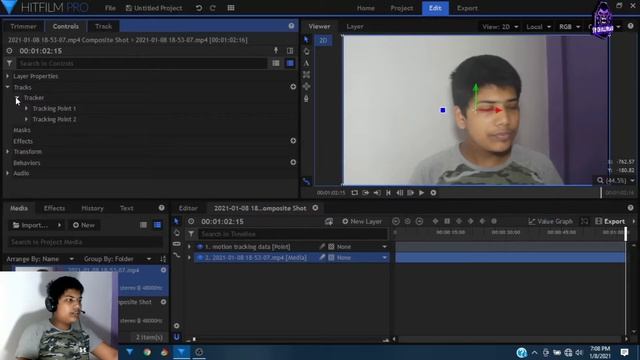Add a new tracker with Tracks plus icon

click(293, 87)
